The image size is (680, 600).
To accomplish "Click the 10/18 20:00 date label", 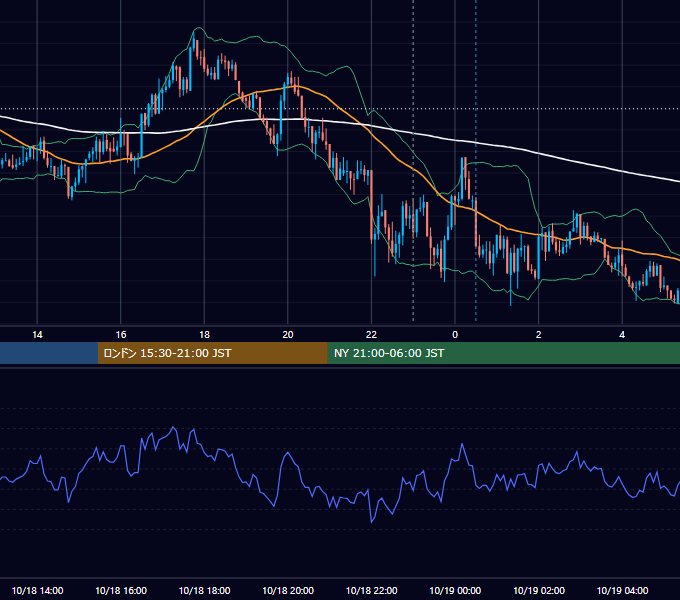I will click(288, 590).
